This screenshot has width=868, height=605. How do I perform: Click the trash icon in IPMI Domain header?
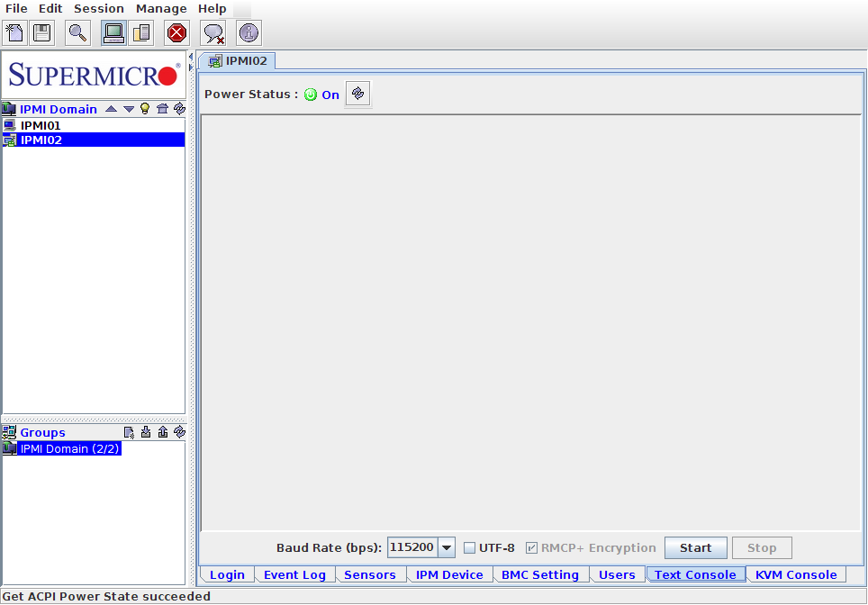pyautogui.click(x=162, y=109)
